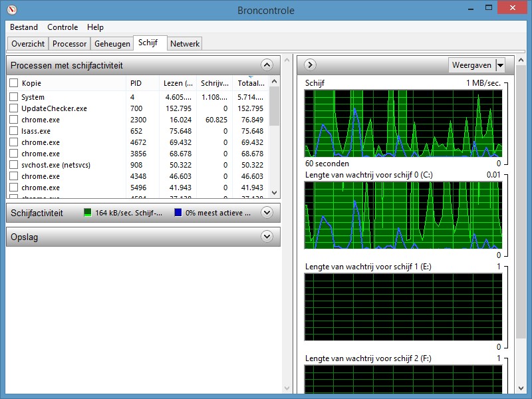The width and height of the screenshot is (532, 399).
Task: Select svchost.exe (netsvcs) process name
Action: [56, 165]
